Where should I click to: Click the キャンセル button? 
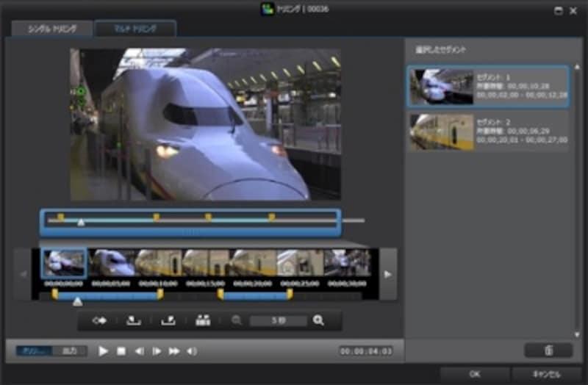click(x=547, y=374)
